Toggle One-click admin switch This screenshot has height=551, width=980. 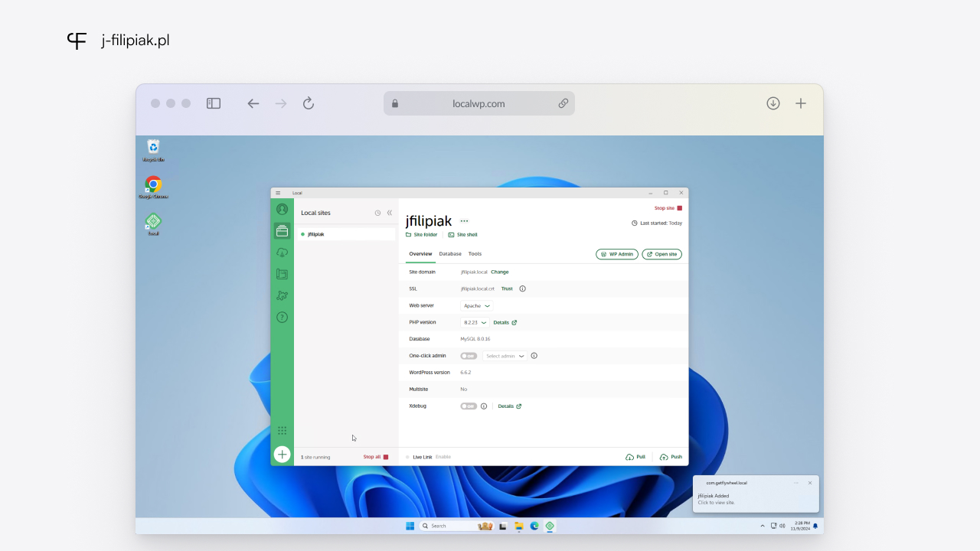coord(469,356)
